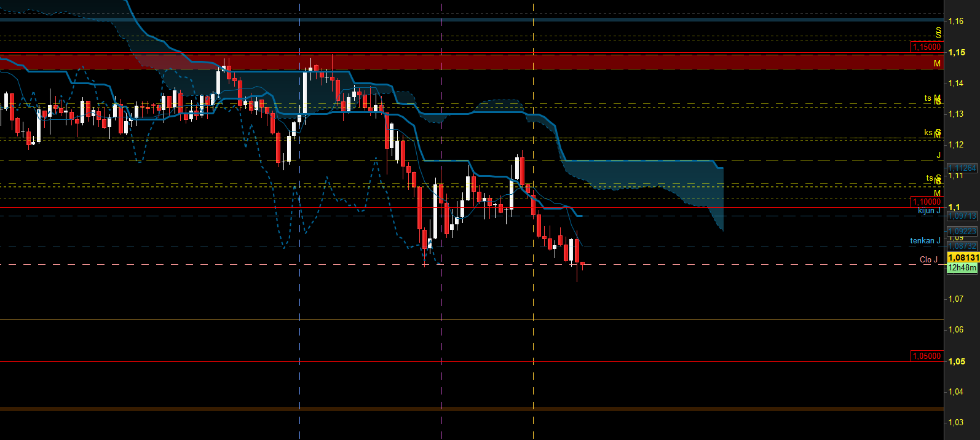
Task: Click the 1,07 axis price label
Action: [x=956, y=299]
